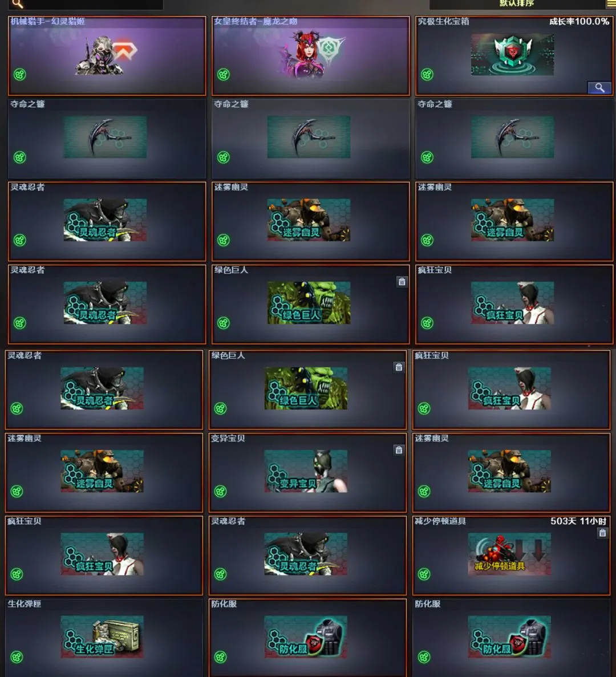Select the 生化弹匣 ammo box item
The width and height of the screenshot is (616, 677).
(102, 637)
